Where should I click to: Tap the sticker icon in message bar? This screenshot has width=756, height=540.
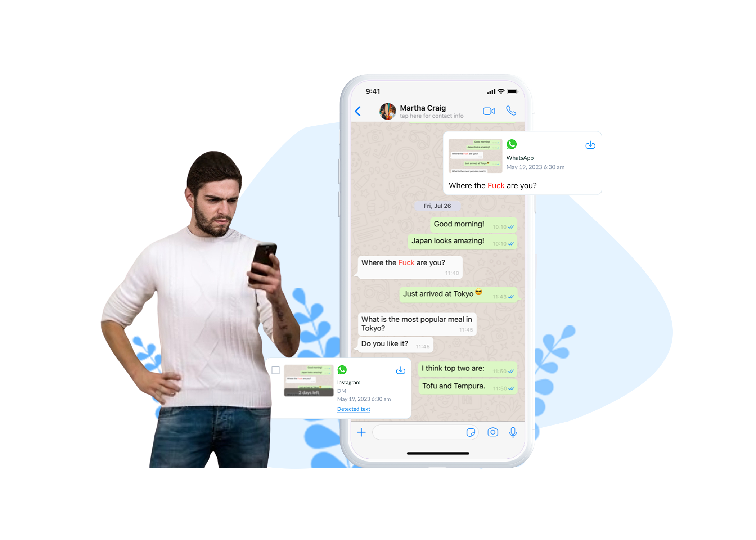(x=471, y=434)
